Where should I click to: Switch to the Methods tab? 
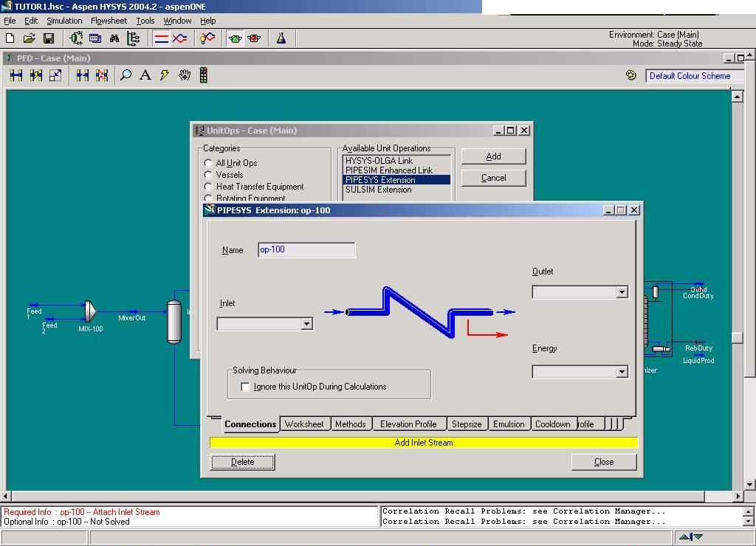[351, 424]
